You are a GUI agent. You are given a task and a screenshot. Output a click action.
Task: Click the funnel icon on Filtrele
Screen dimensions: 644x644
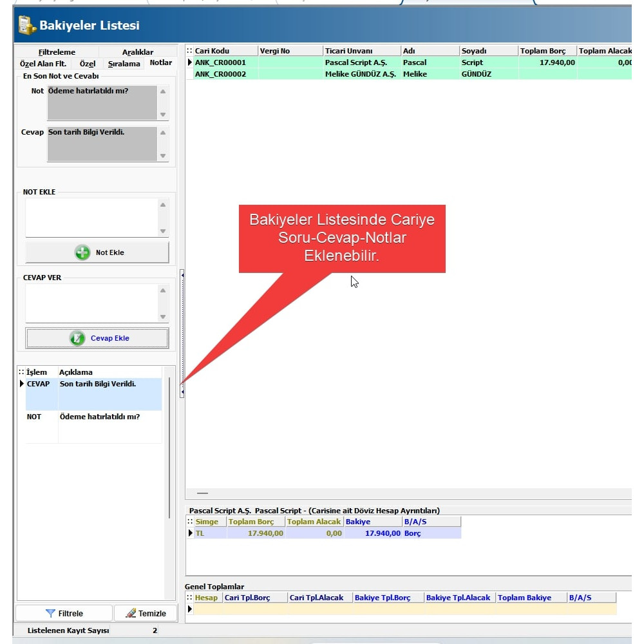pos(50,613)
